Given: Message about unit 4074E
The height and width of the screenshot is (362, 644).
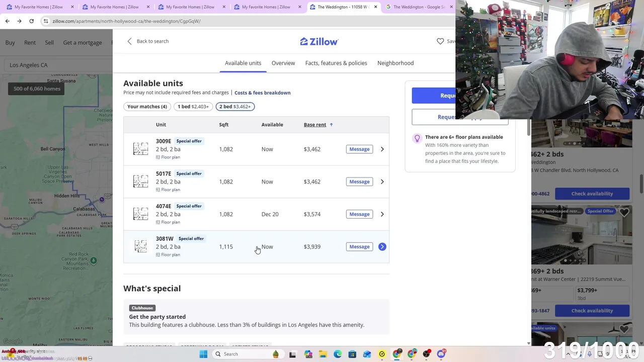Looking at the screenshot, I should tap(359, 214).
